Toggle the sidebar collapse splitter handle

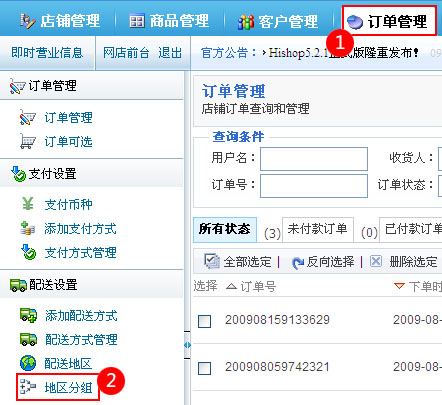point(187,345)
